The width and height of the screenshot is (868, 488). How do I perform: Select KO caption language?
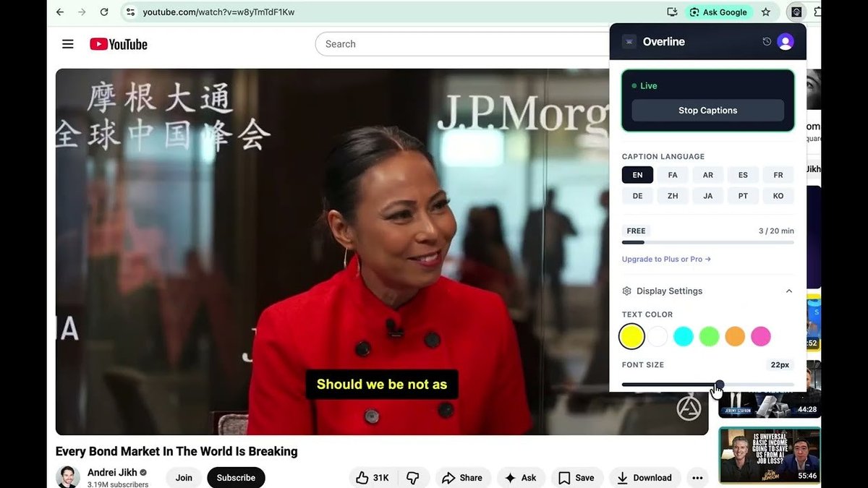[778, 196]
